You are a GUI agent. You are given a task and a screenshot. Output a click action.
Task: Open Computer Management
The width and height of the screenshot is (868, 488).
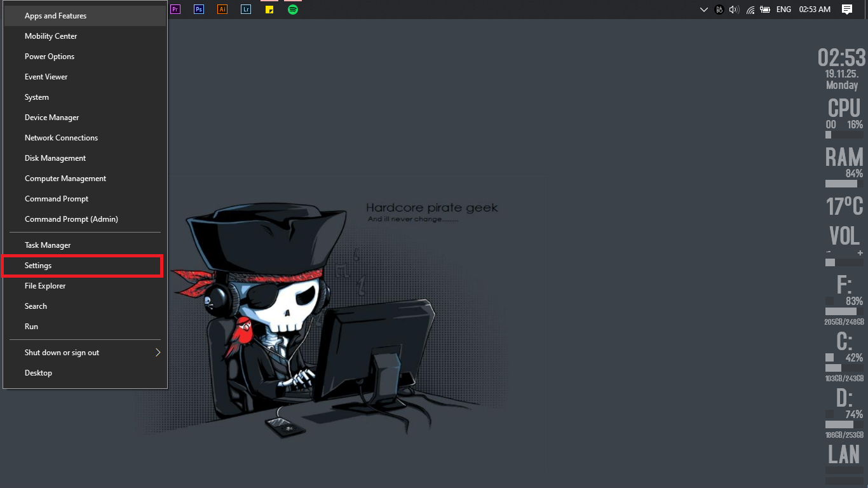85,179
